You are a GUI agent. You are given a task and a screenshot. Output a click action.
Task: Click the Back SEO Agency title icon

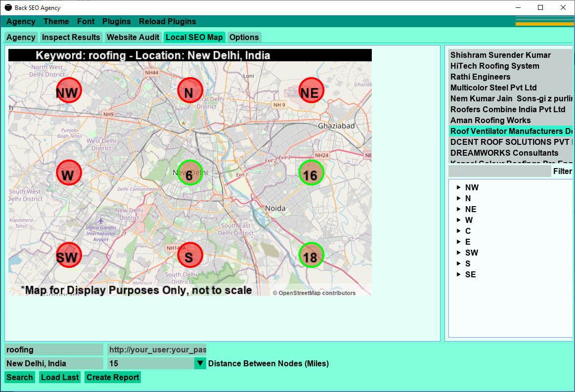coord(8,7)
